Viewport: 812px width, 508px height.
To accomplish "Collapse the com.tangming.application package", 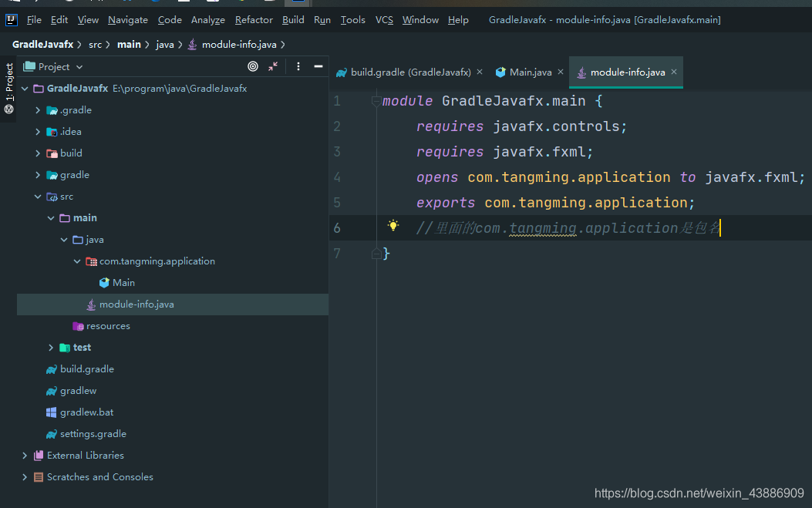I will (x=76, y=261).
